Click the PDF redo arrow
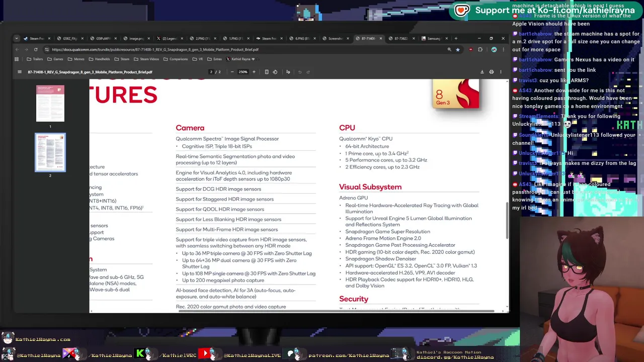644x362 pixels. point(308,72)
